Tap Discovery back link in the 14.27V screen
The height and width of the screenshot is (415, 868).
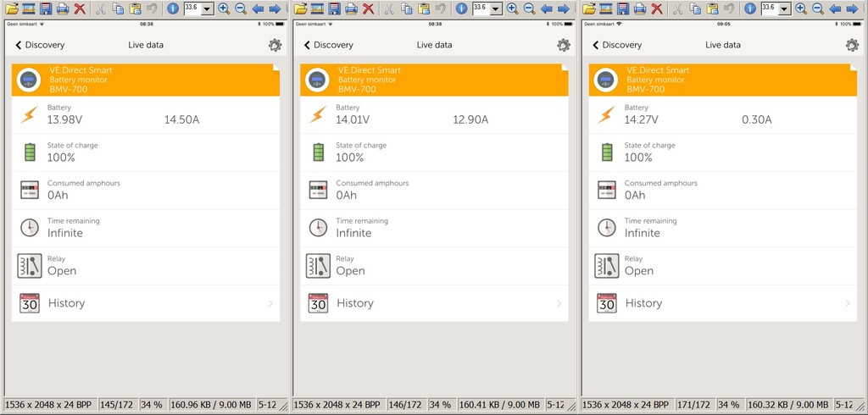click(617, 45)
